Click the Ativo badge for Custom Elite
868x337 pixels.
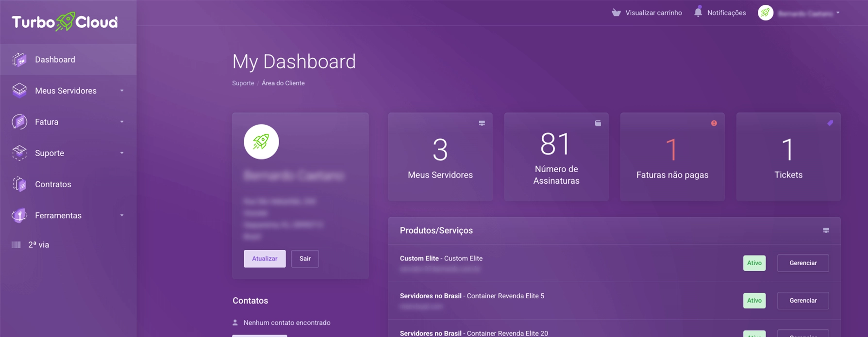click(754, 263)
